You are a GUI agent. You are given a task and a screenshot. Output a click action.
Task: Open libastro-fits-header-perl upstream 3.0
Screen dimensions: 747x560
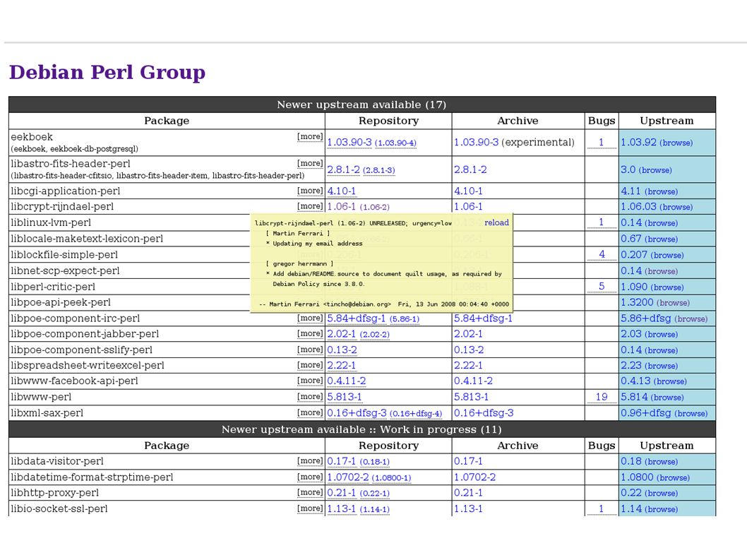[628, 169]
